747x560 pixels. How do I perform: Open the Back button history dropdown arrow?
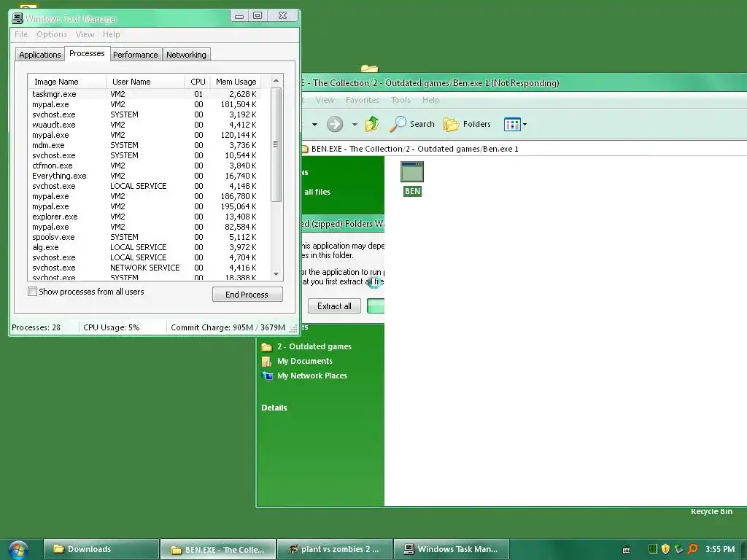[x=314, y=125]
